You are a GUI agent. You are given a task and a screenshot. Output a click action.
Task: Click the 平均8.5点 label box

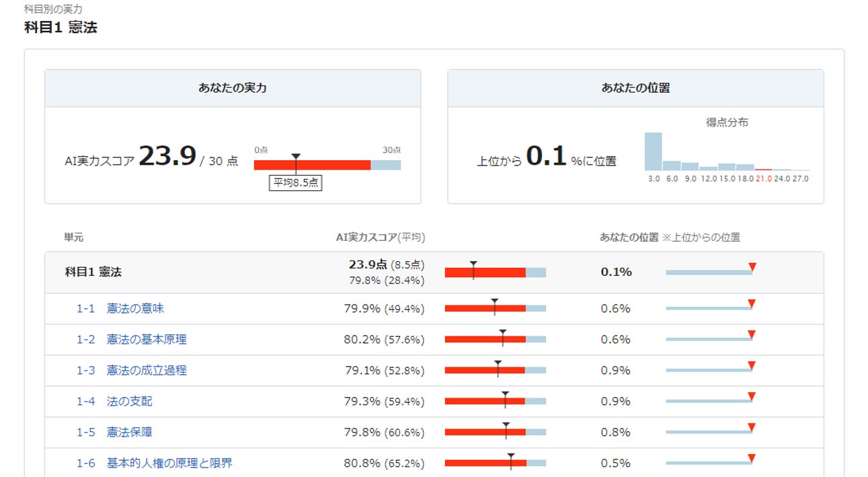click(296, 183)
